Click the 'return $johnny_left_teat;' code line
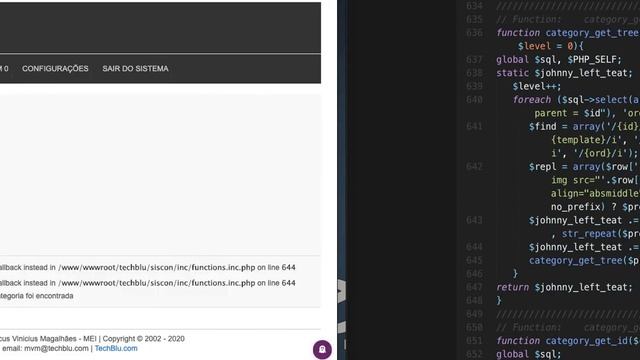This screenshot has width=640, height=360. pyautogui.click(x=564, y=287)
